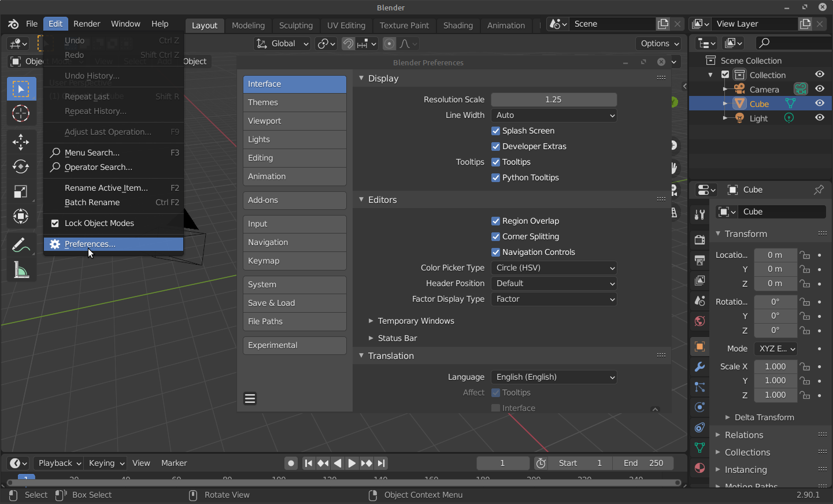The image size is (833, 504).
Task: Open the Object properties tab
Action: pyautogui.click(x=699, y=347)
